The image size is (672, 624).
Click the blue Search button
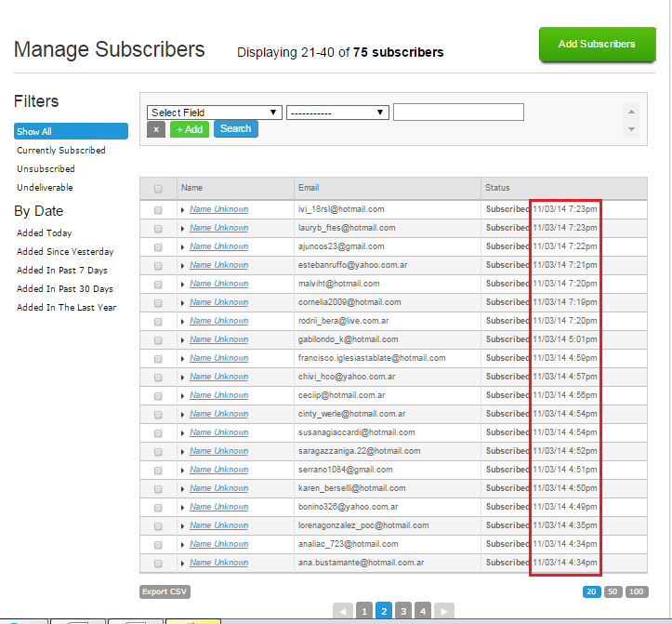point(236,128)
